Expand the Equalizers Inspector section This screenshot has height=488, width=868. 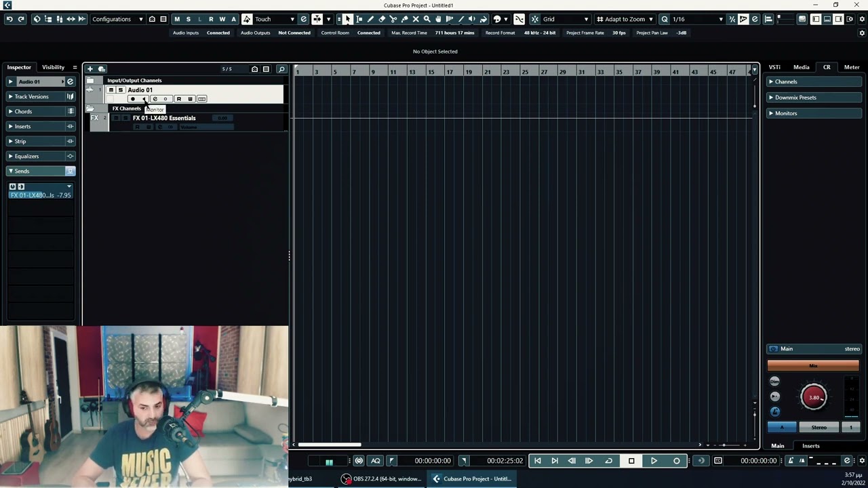[36, 156]
